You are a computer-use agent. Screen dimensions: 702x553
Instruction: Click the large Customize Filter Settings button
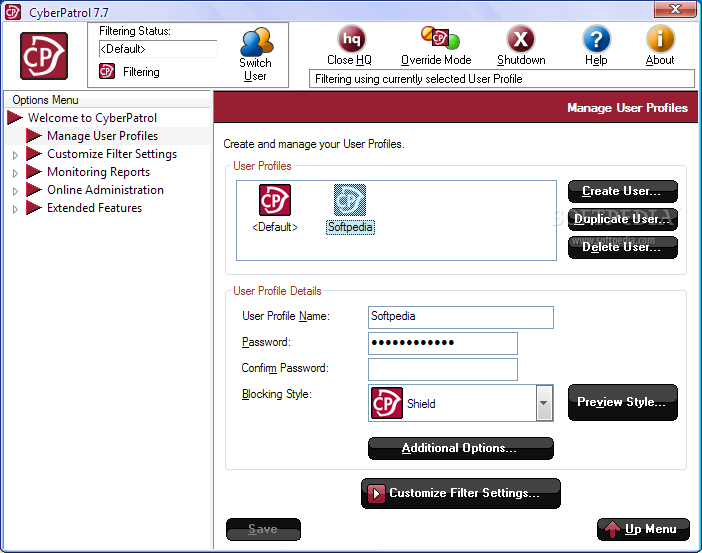click(x=461, y=493)
